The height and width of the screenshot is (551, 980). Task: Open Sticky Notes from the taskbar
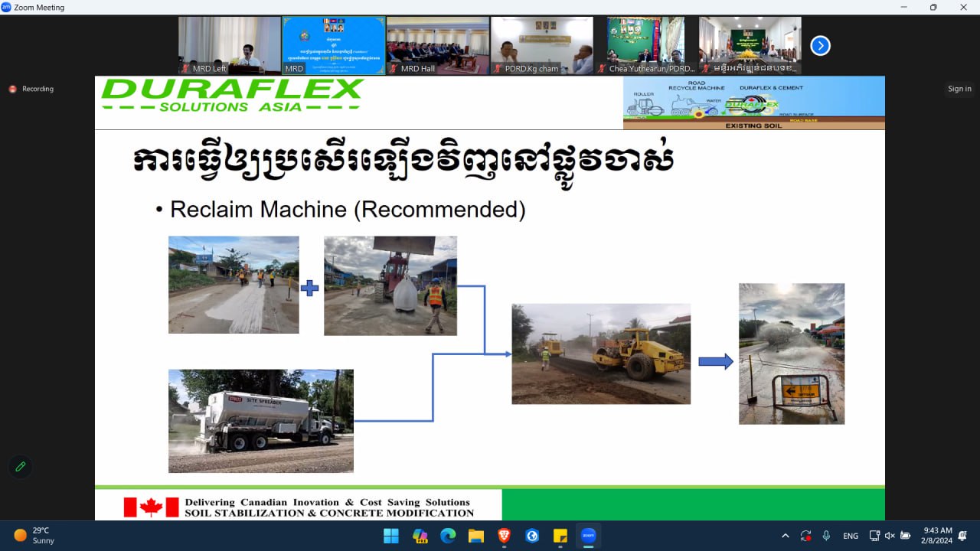pyautogui.click(x=560, y=536)
